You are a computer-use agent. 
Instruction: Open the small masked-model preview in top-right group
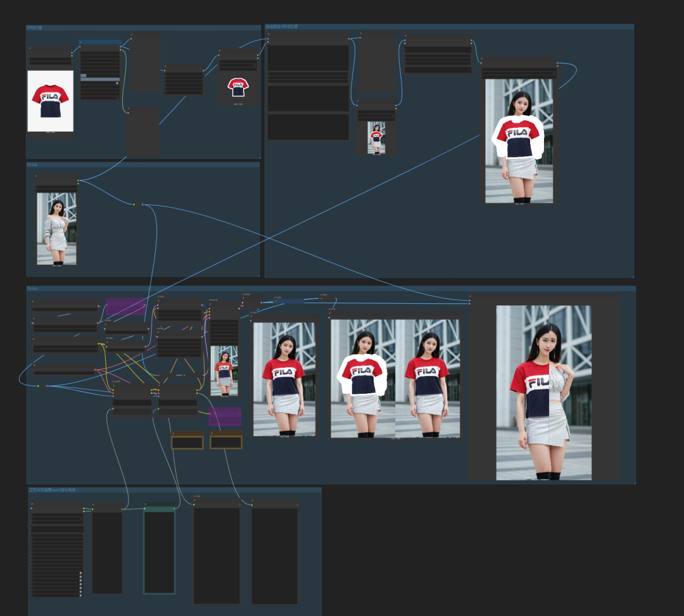pyautogui.click(x=376, y=137)
